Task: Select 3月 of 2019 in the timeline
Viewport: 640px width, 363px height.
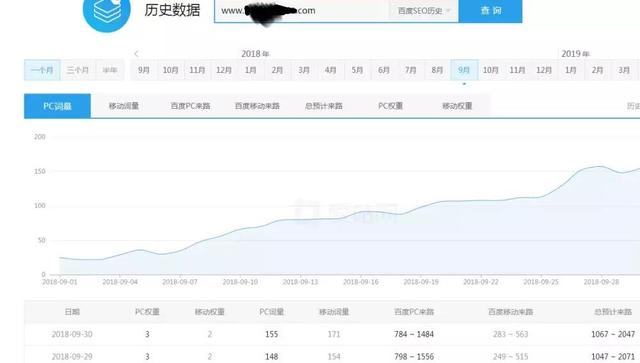Action: (624, 70)
